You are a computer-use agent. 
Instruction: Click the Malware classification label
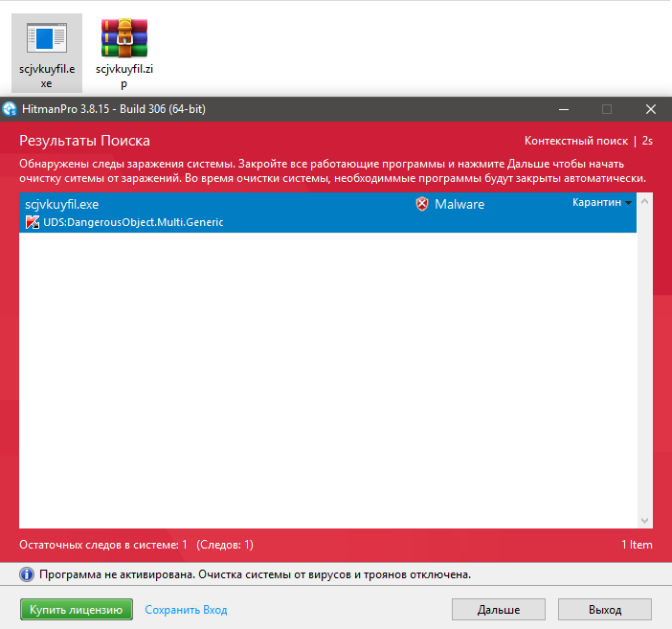[x=459, y=204]
